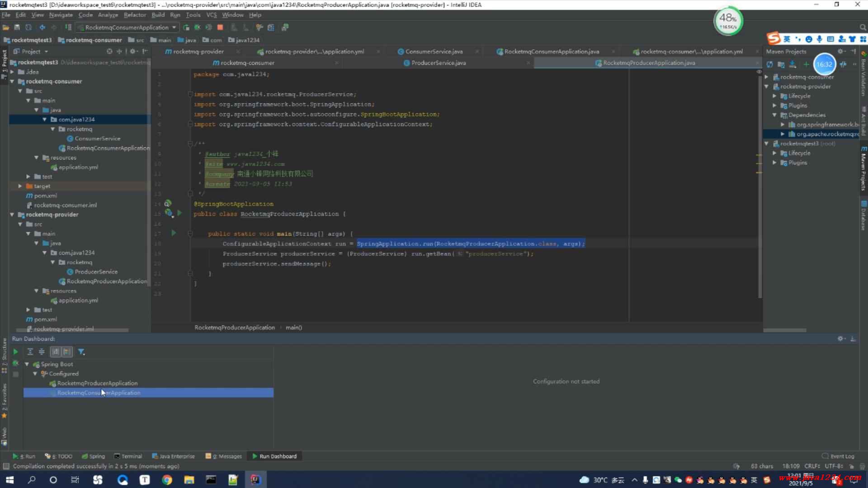Expand rocketmq-consumer in Maven Projects

point(766,77)
